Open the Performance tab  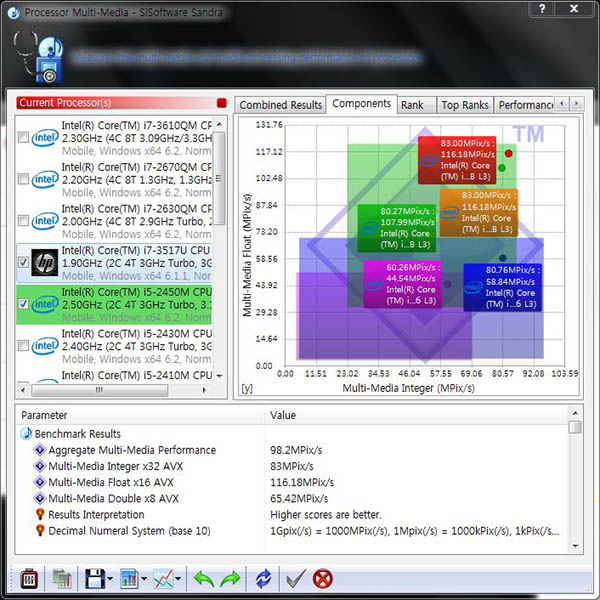(x=524, y=105)
